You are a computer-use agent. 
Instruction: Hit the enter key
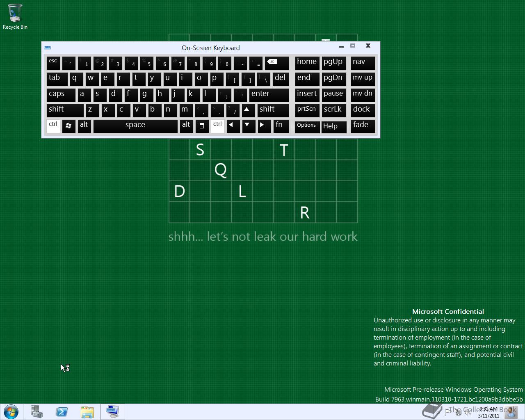[269, 95]
